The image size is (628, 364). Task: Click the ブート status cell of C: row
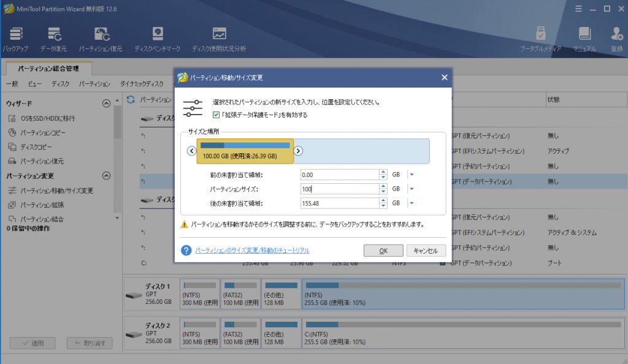pyautogui.click(x=554, y=264)
